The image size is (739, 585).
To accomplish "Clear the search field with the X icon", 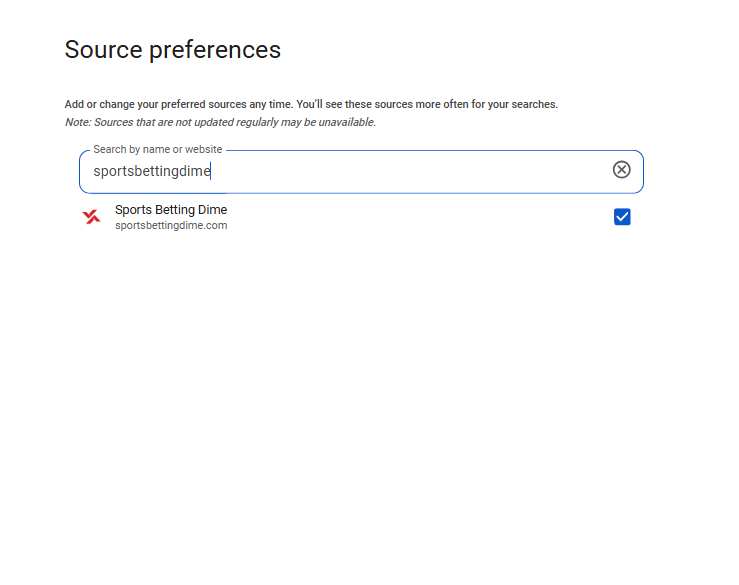I will tap(621, 170).
